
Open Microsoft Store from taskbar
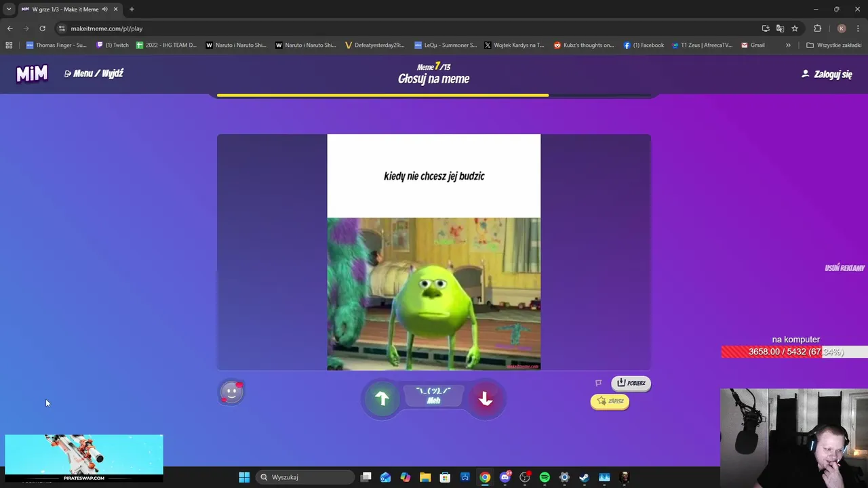[x=445, y=477]
